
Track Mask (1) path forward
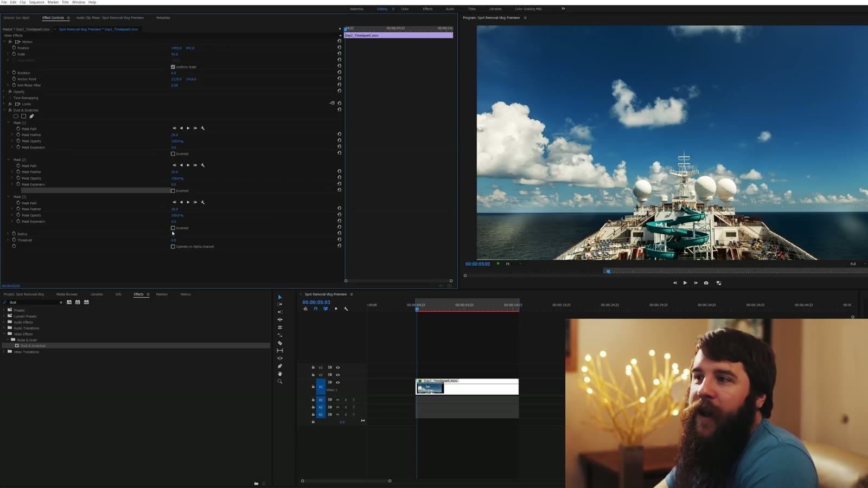coord(188,128)
